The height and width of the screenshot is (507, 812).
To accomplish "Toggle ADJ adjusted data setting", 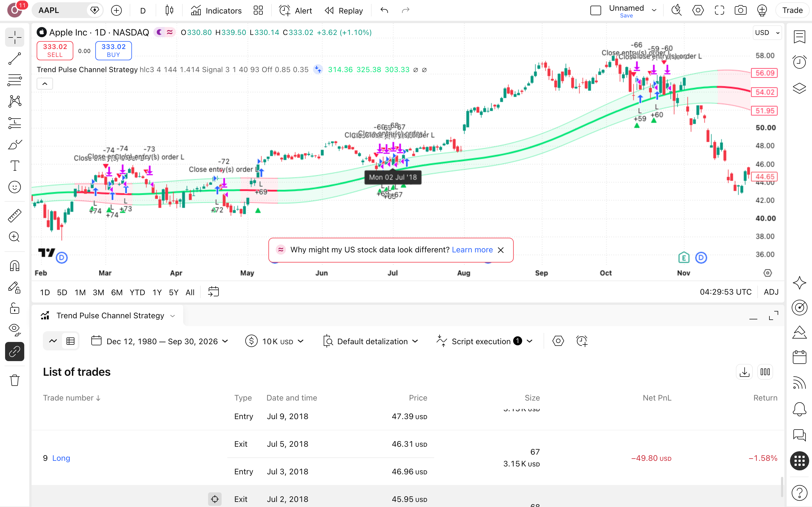I will [771, 292].
